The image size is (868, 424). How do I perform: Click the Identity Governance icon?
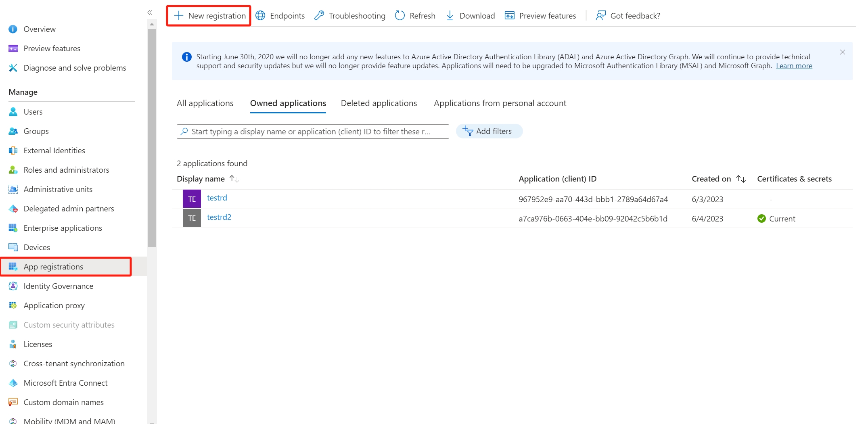tap(13, 286)
